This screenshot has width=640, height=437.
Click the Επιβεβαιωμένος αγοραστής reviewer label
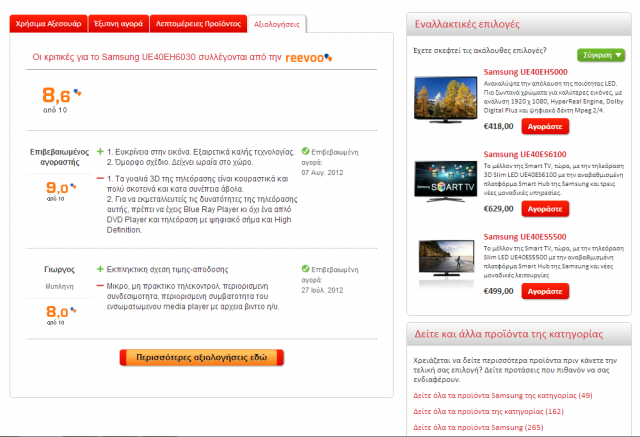(x=60, y=157)
